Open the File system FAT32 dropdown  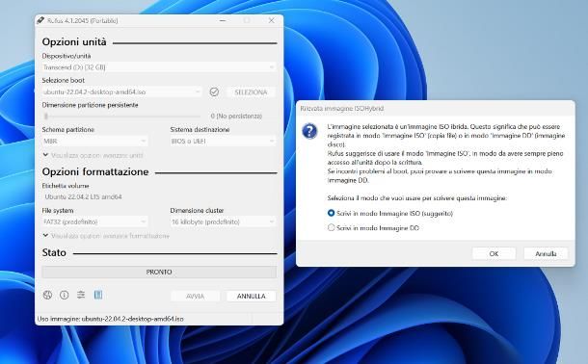point(94,222)
